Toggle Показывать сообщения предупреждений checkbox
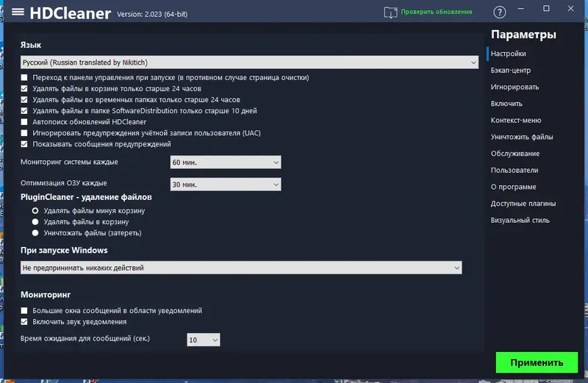The height and width of the screenshot is (383, 588). pyautogui.click(x=24, y=144)
